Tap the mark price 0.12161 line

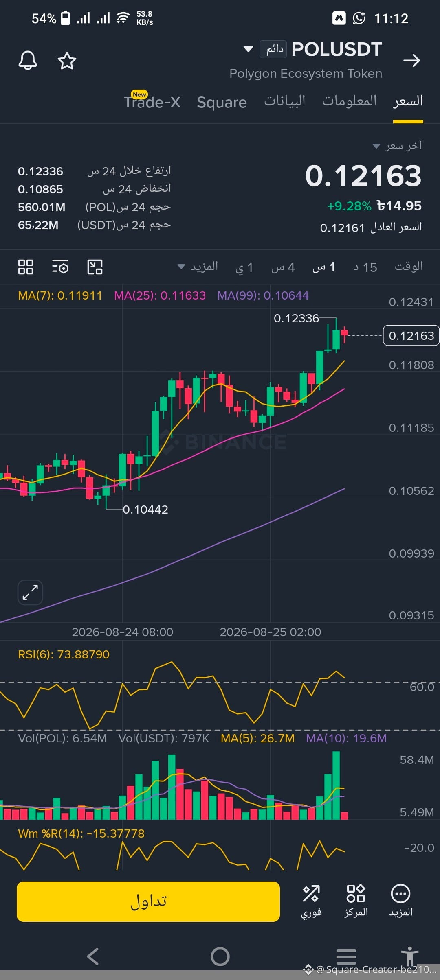[x=371, y=227]
